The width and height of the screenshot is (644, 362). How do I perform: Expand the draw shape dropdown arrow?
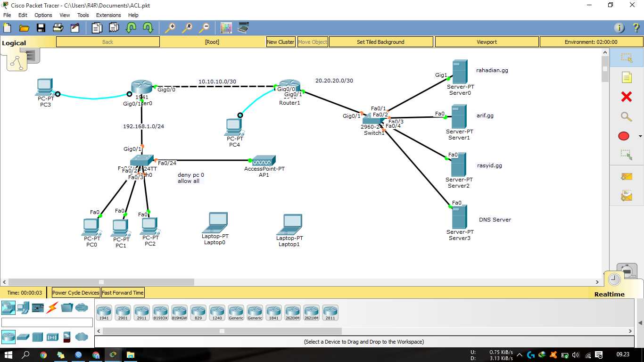click(640, 136)
